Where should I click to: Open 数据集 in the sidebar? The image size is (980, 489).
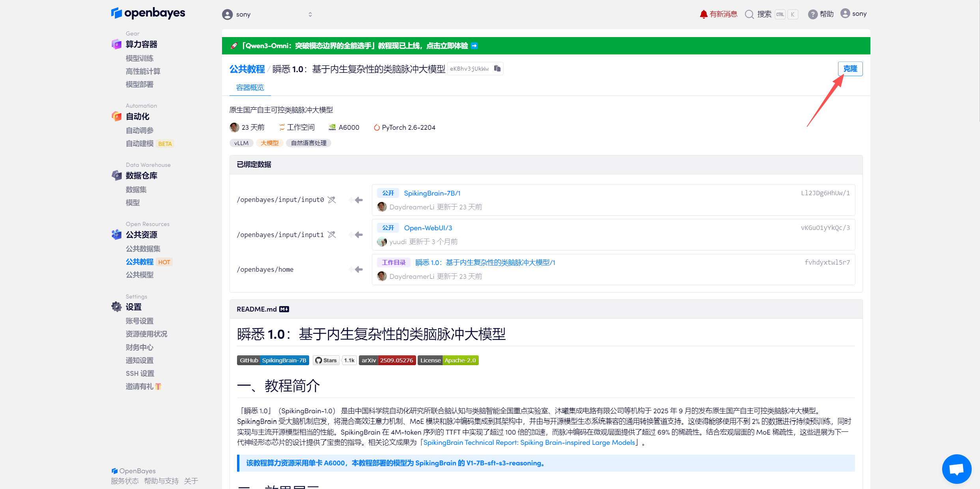pos(136,190)
